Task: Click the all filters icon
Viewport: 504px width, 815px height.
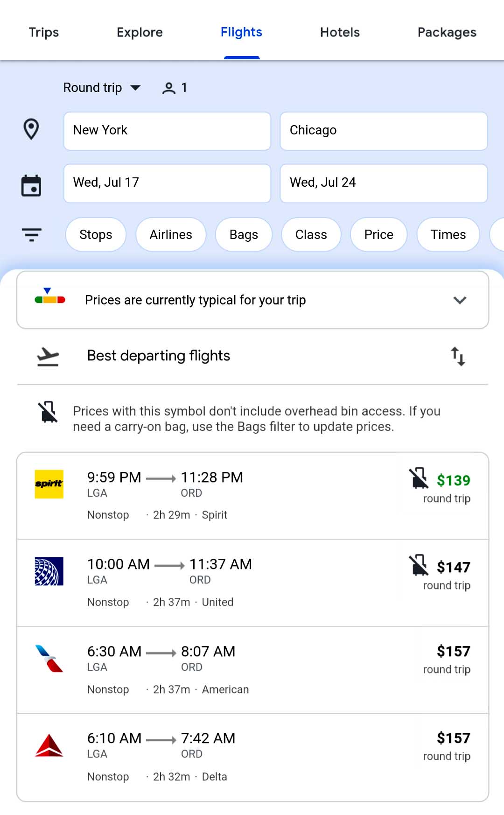Action: click(32, 234)
